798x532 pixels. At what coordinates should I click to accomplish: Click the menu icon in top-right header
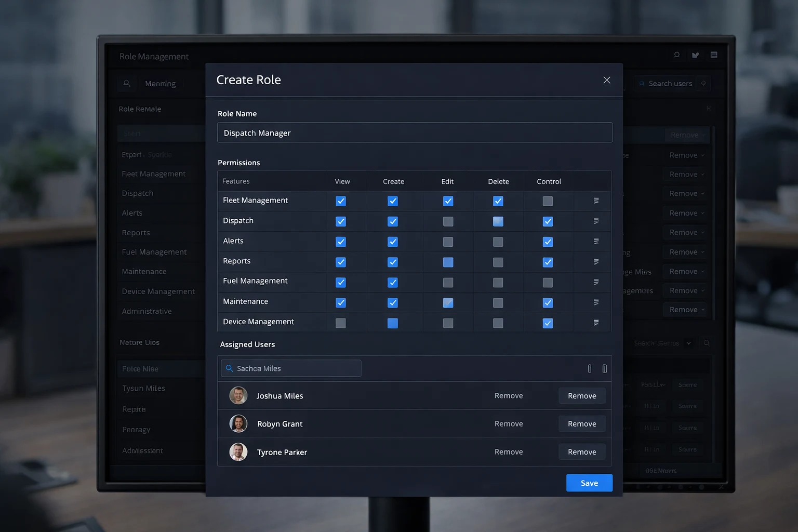(x=714, y=55)
